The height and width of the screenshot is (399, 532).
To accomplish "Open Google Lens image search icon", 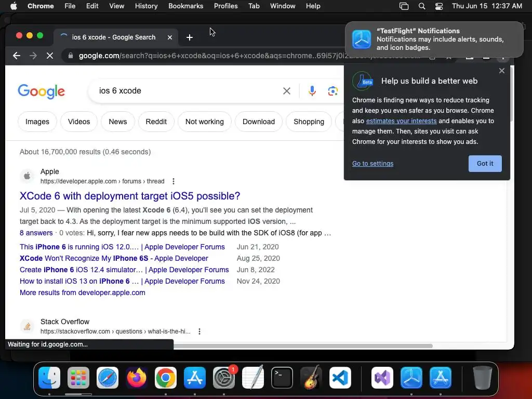I will (333, 91).
